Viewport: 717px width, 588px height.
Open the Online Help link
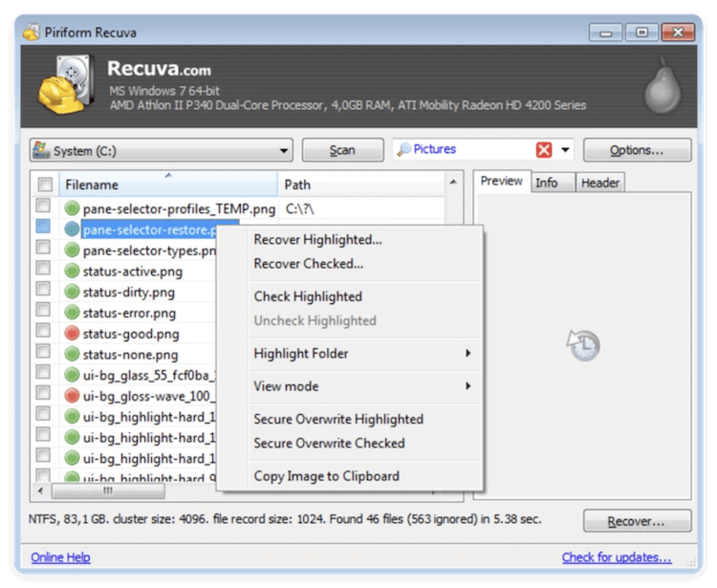[60, 556]
